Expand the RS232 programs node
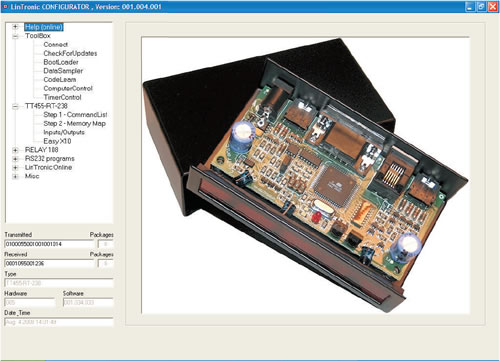This screenshot has width=500, height=361. point(15,159)
